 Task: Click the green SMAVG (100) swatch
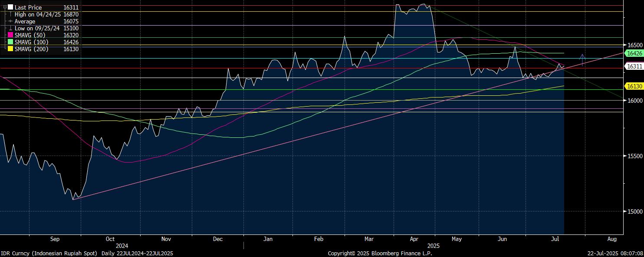tap(10, 42)
